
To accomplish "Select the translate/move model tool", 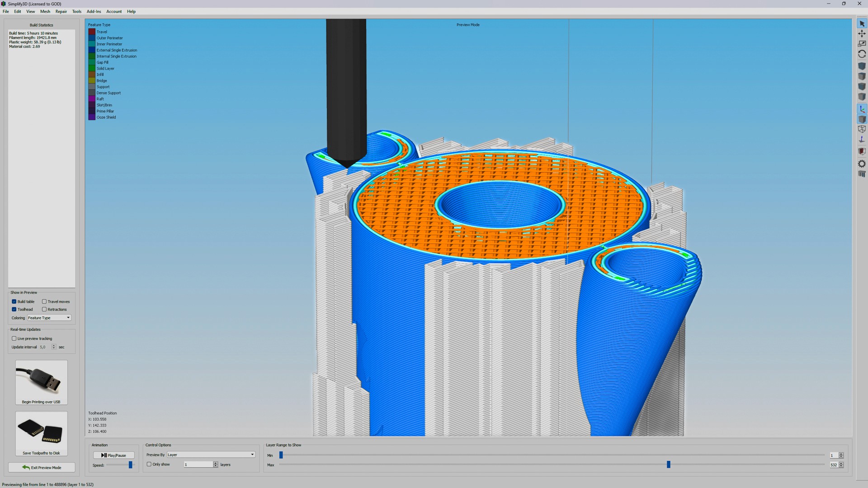I will [x=862, y=34].
